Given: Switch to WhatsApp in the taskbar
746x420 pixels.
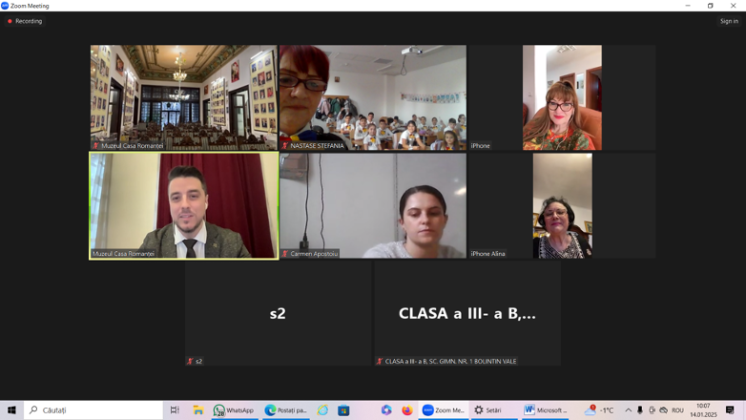Looking at the screenshot, I should [234, 410].
